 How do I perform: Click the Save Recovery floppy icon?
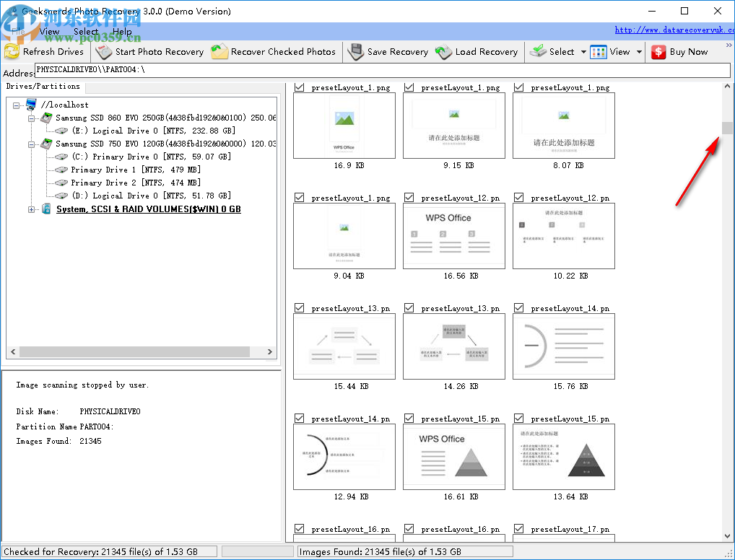point(355,51)
